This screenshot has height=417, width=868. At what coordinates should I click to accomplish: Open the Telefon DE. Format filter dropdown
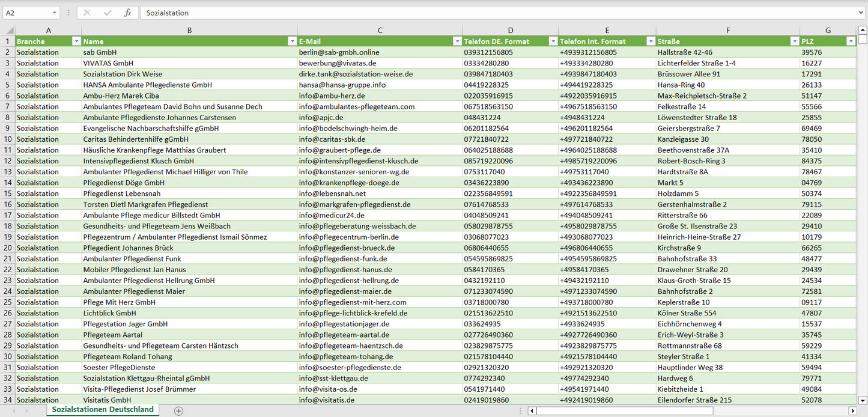(553, 41)
